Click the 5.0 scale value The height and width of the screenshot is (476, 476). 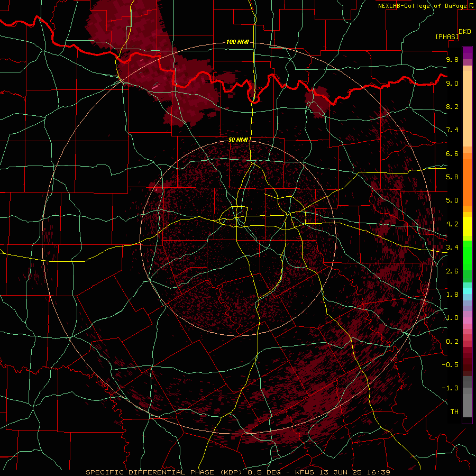452,200
